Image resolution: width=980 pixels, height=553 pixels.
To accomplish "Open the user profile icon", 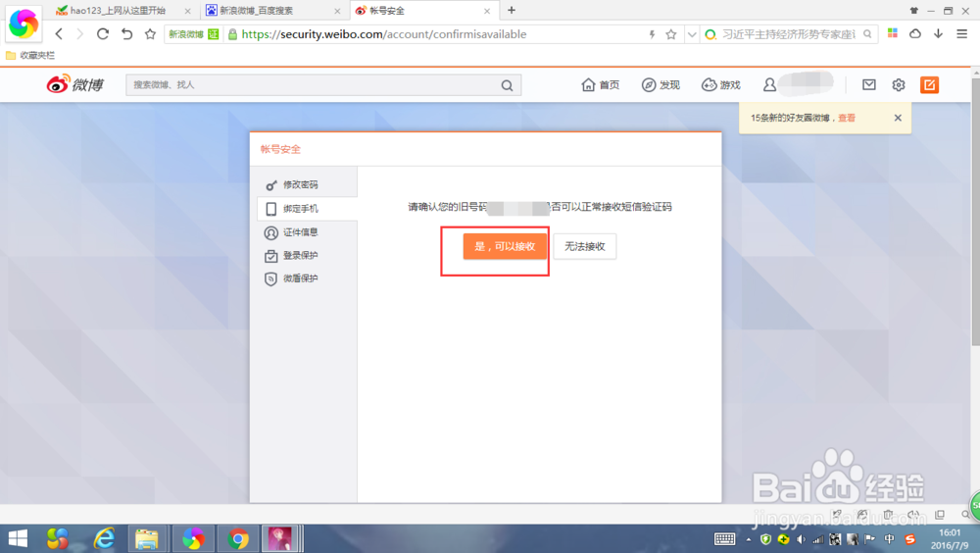I will [x=769, y=84].
